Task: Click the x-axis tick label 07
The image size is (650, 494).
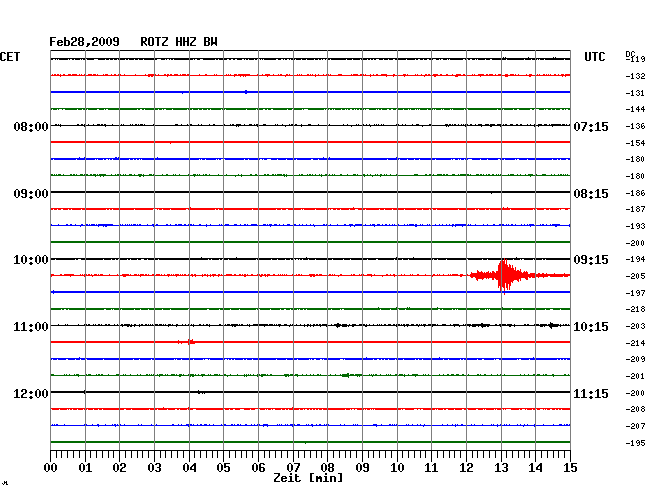Action: [293, 468]
